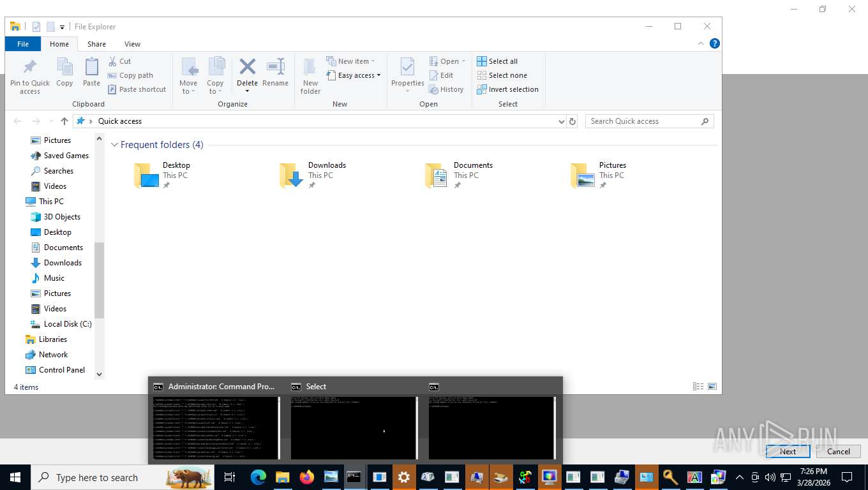Collapse the ribbon with the chevron

[701, 44]
